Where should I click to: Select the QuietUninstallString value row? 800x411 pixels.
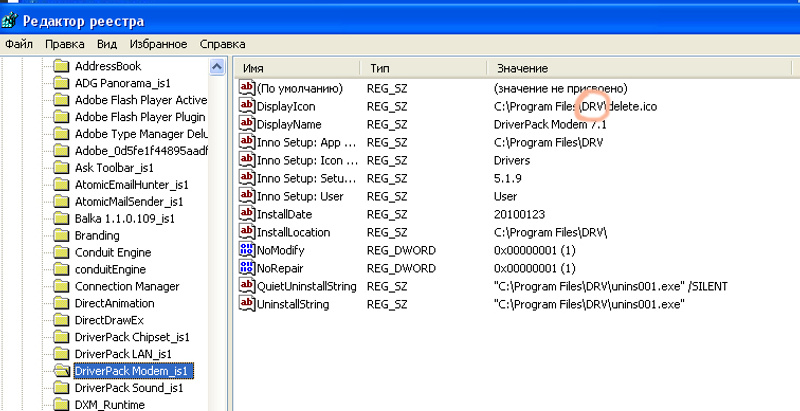pyautogui.click(x=306, y=286)
